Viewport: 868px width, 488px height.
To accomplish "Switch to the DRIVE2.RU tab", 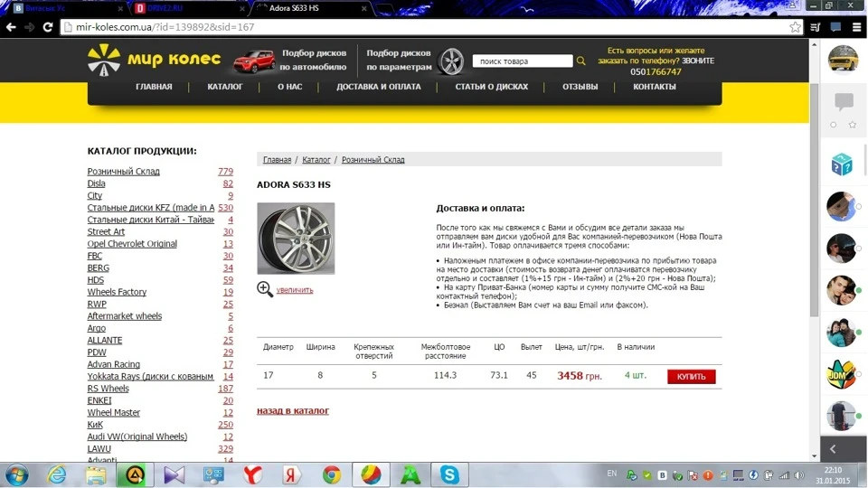I will 191,8.
